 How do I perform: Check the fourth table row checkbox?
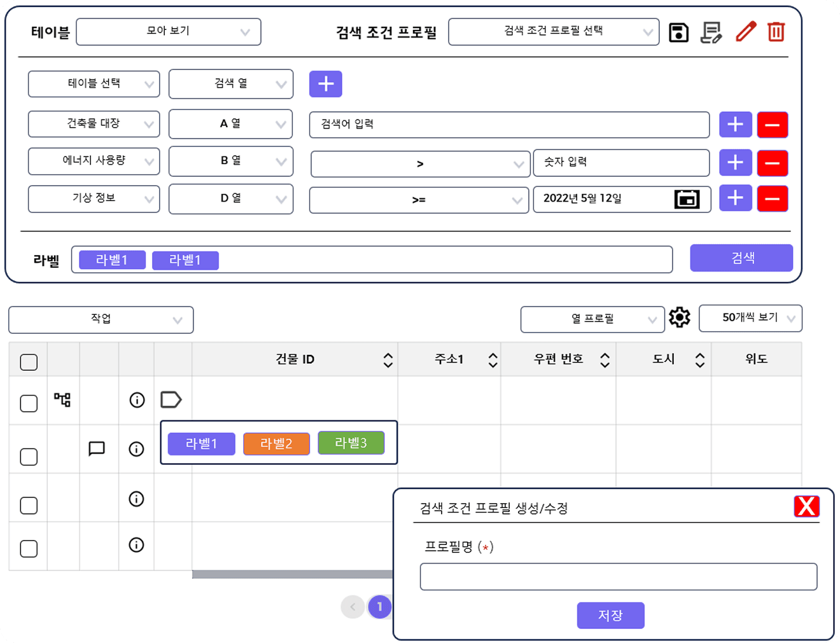(x=29, y=549)
